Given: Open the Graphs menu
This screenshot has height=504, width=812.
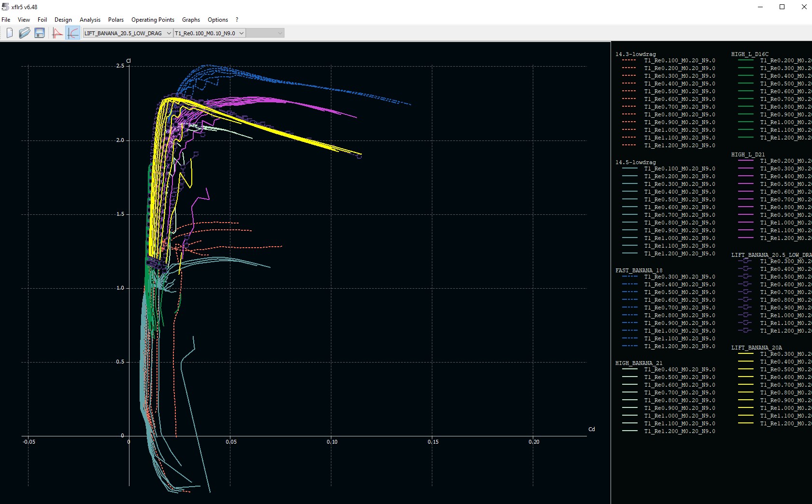Looking at the screenshot, I should click(191, 20).
